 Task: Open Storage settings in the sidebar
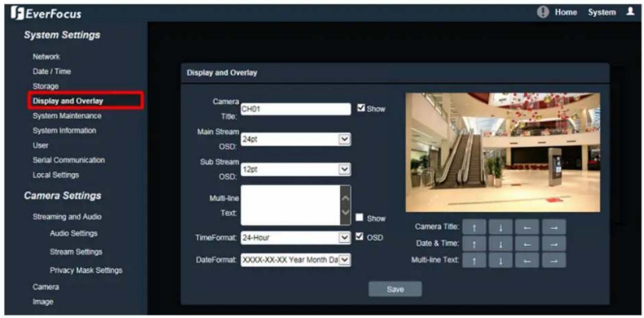46,86
